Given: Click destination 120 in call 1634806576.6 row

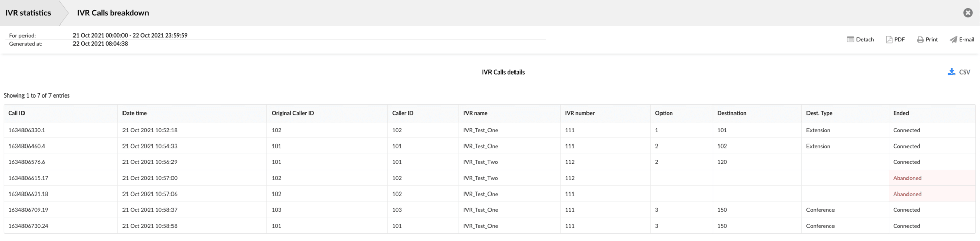Looking at the screenshot, I should tap(722, 162).
